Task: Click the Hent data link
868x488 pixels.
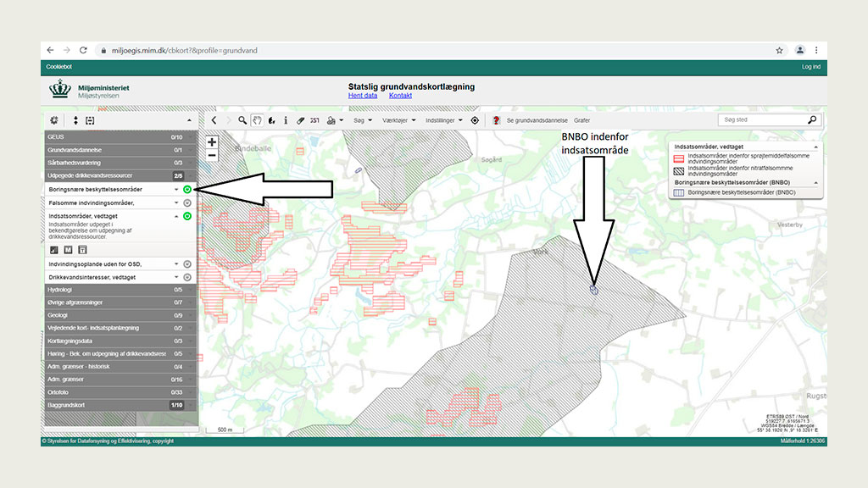Action: 363,96
